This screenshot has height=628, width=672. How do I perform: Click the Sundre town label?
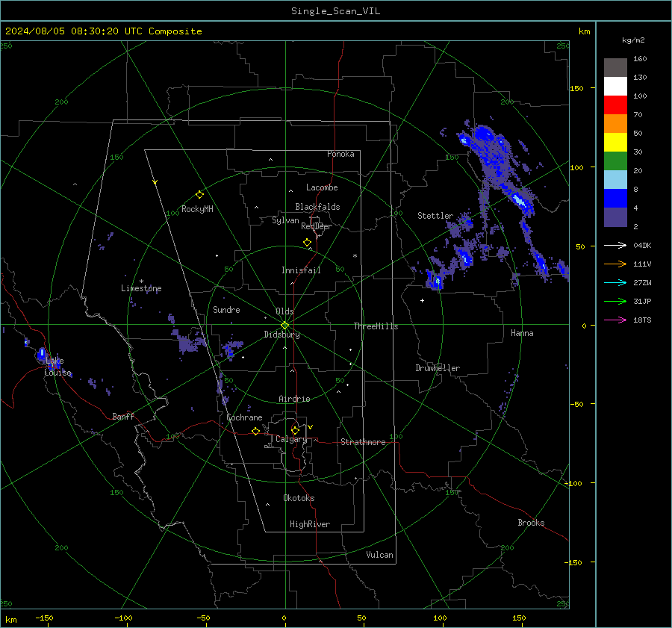[x=226, y=310]
